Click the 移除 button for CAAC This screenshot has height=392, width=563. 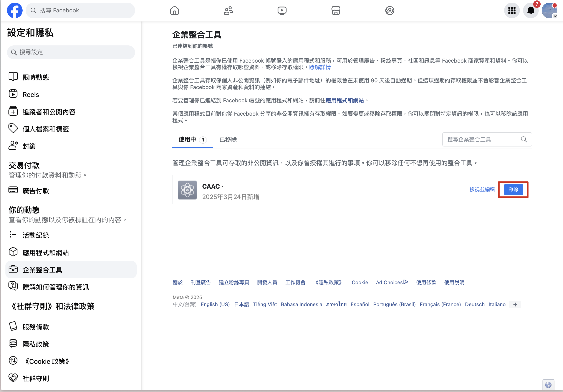point(513,189)
